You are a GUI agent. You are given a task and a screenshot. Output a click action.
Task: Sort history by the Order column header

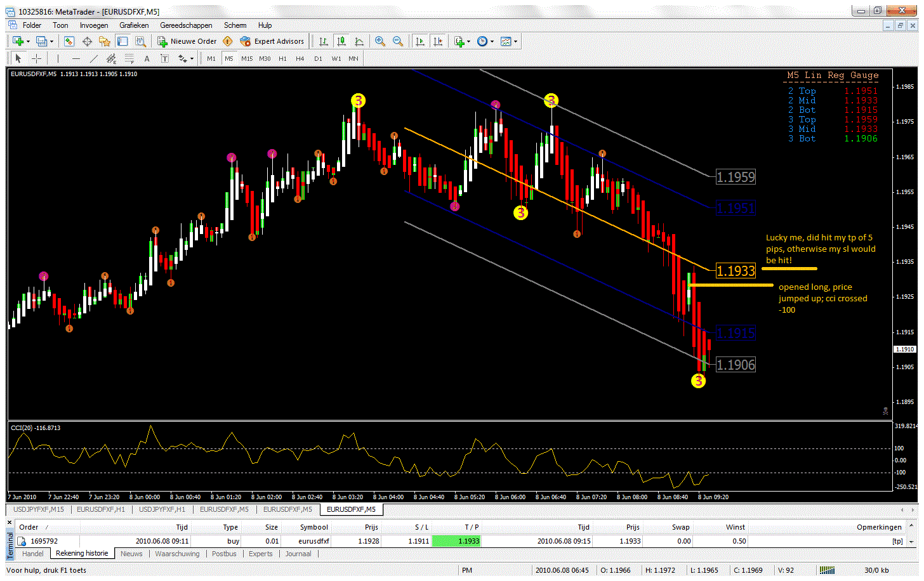pyautogui.click(x=29, y=527)
